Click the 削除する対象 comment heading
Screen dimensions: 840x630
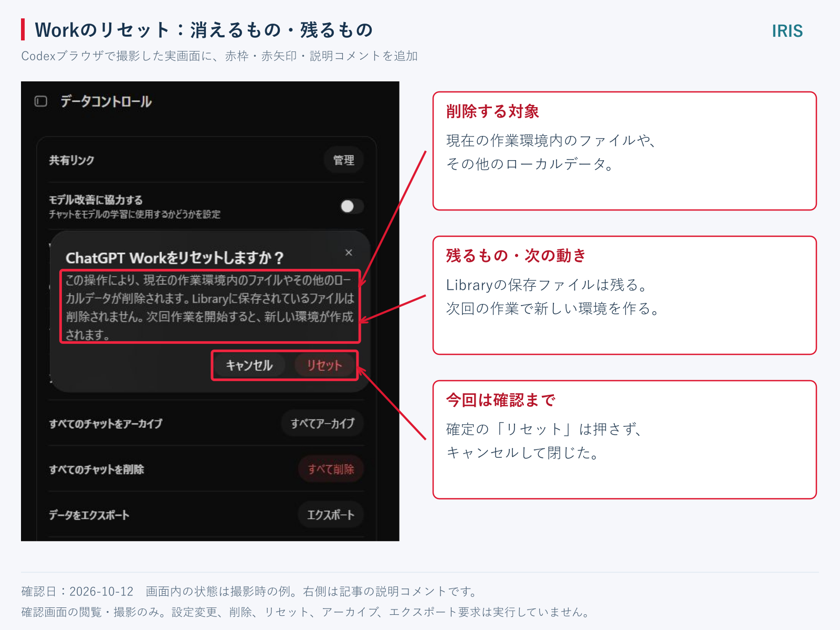click(492, 111)
